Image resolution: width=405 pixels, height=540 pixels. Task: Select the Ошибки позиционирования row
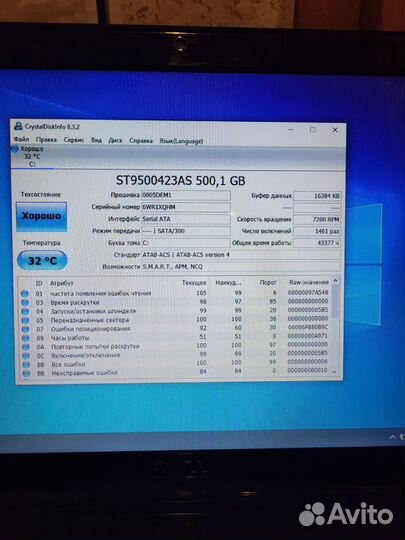click(x=175, y=328)
